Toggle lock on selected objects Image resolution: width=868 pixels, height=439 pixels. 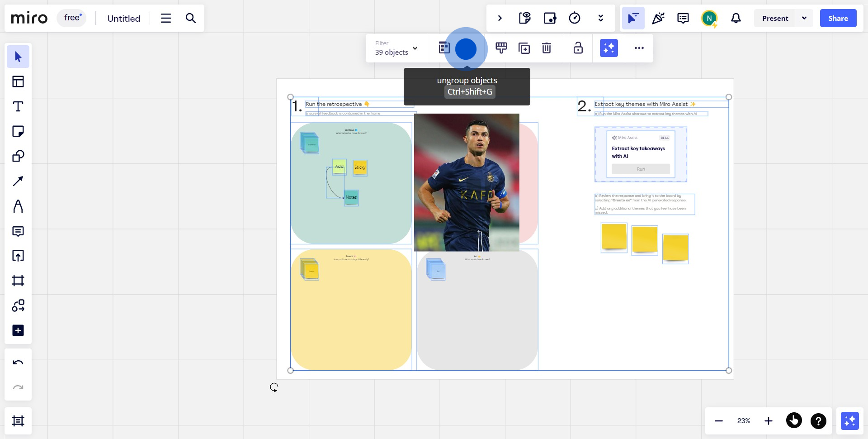[x=578, y=48]
